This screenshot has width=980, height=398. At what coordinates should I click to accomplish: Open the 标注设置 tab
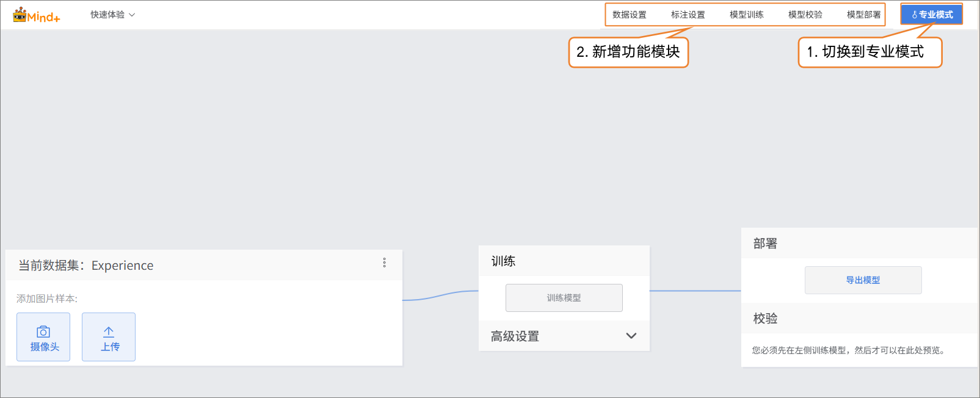coord(688,15)
